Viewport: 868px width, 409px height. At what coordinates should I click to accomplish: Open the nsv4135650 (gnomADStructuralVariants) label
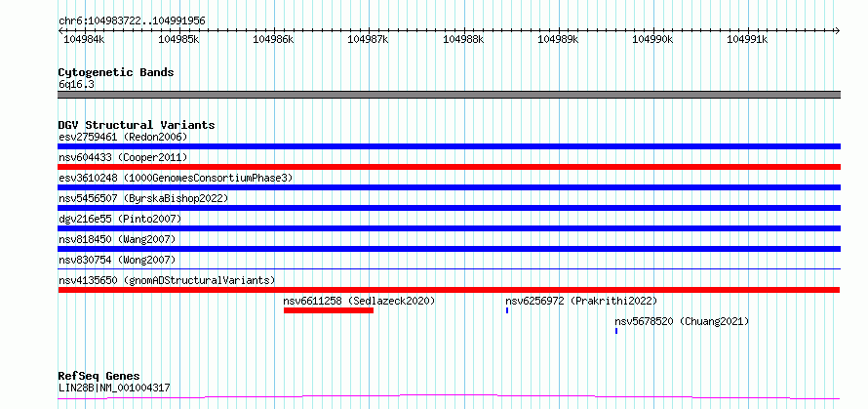click(167, 280)
